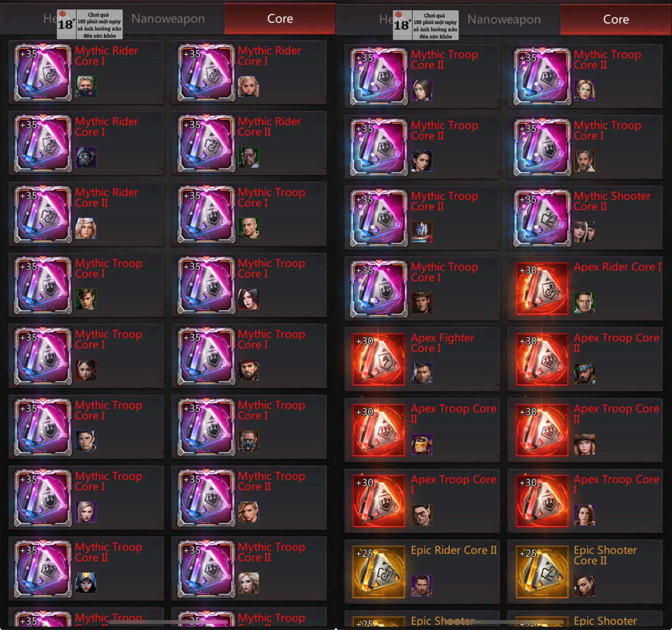Click the sunglasses hero portrait under Mythic Rider Core II

coord(248,157)
